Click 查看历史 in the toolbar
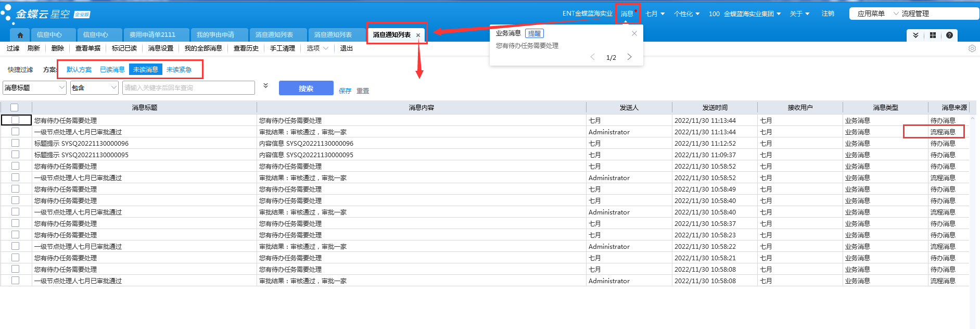Image resolution: width=980 pixels, height=329 pixels. tap(246, 48)
